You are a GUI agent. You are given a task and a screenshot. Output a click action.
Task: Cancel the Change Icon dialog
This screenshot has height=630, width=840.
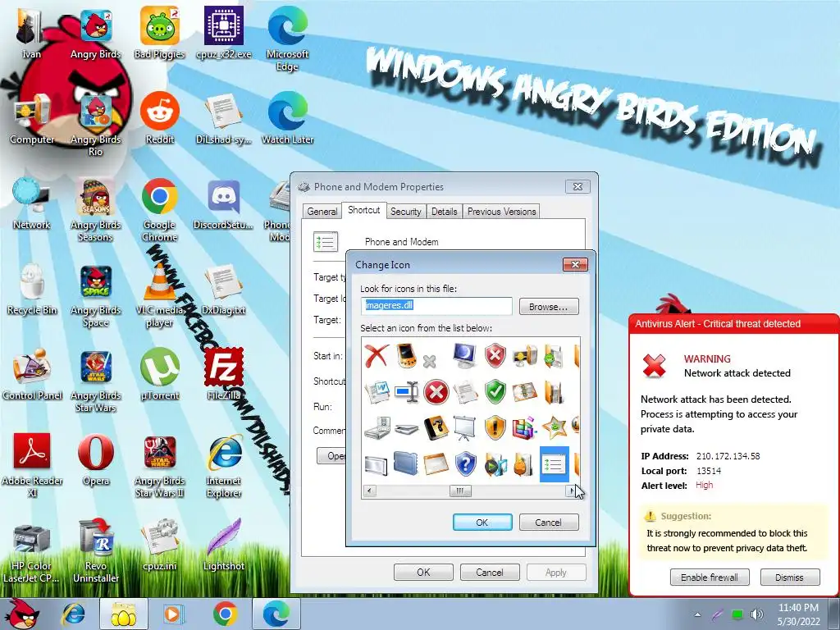(x=549, y=523)
